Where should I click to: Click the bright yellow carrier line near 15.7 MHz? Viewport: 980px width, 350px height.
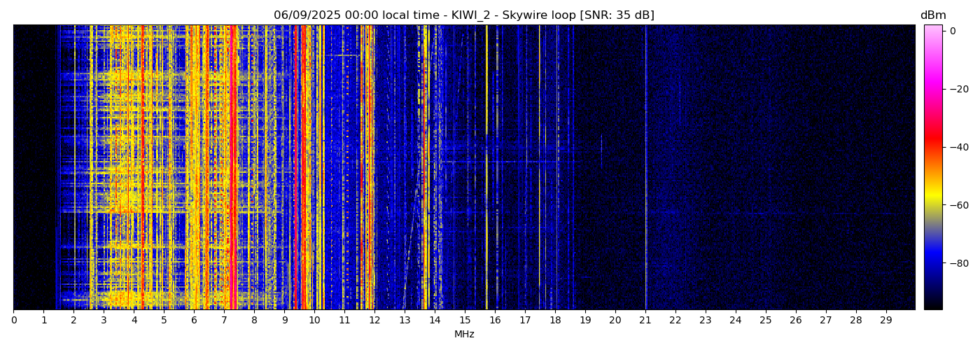point(486,210)
